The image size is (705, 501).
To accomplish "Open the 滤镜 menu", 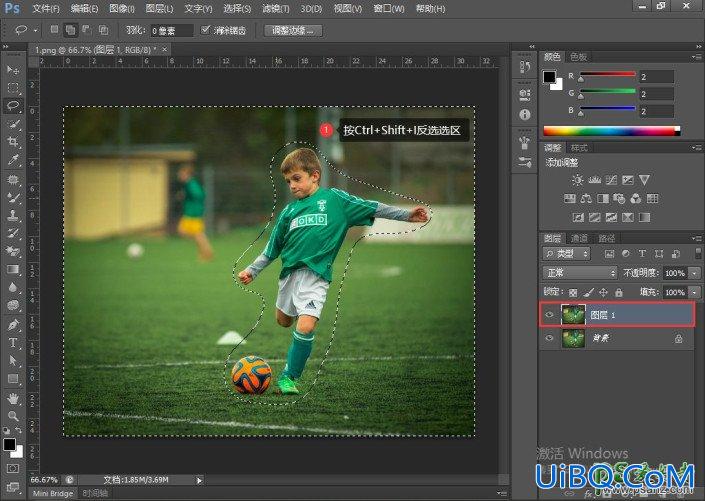I will 276,9.
